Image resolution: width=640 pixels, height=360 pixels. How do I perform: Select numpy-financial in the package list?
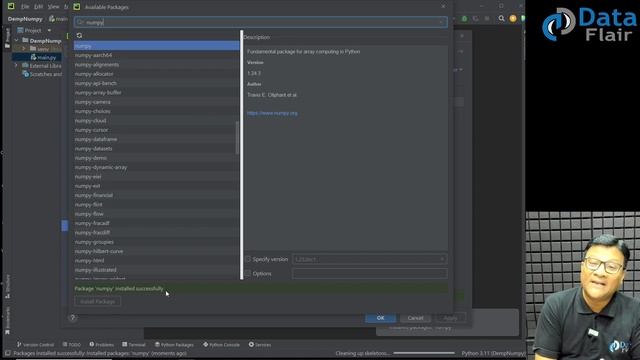point(156,195)
